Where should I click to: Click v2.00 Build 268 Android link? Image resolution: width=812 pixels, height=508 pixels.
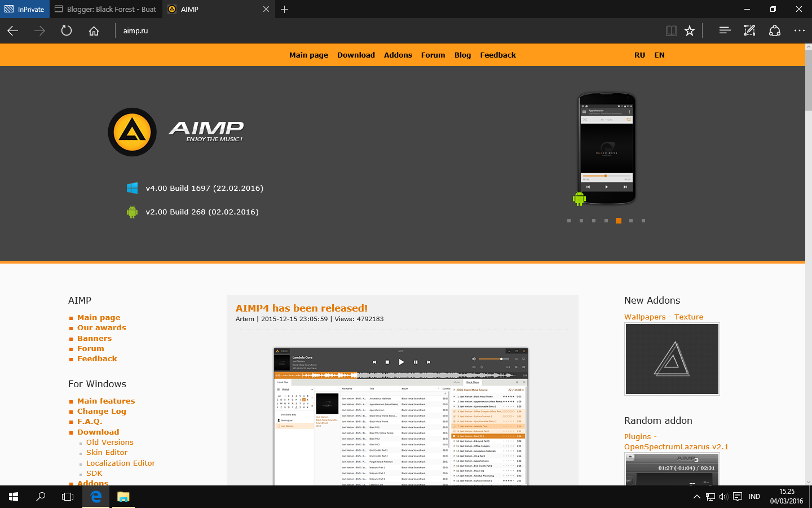coord(202,212)
